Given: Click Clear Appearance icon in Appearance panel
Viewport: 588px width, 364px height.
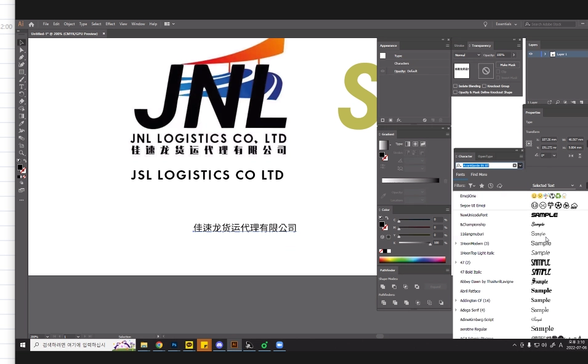Looking at the screenshot, I should point(424,121).
